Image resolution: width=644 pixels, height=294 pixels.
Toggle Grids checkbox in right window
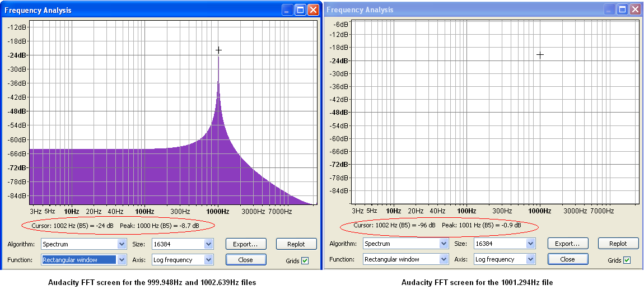pyautogui.click(x=627, y=260)
